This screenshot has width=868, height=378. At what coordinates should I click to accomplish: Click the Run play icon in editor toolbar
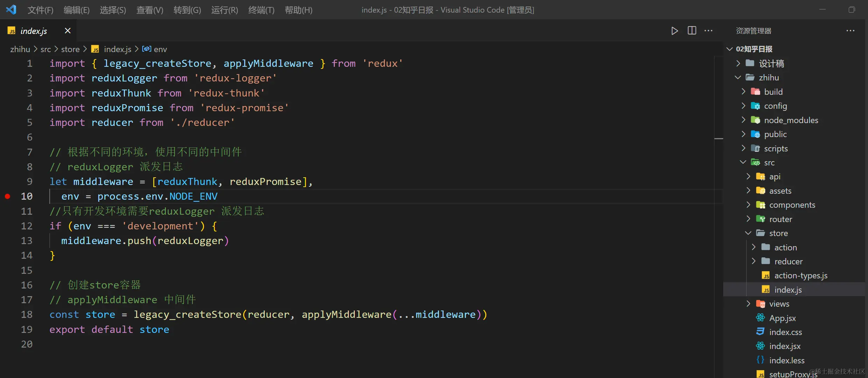tap(675, 30)
